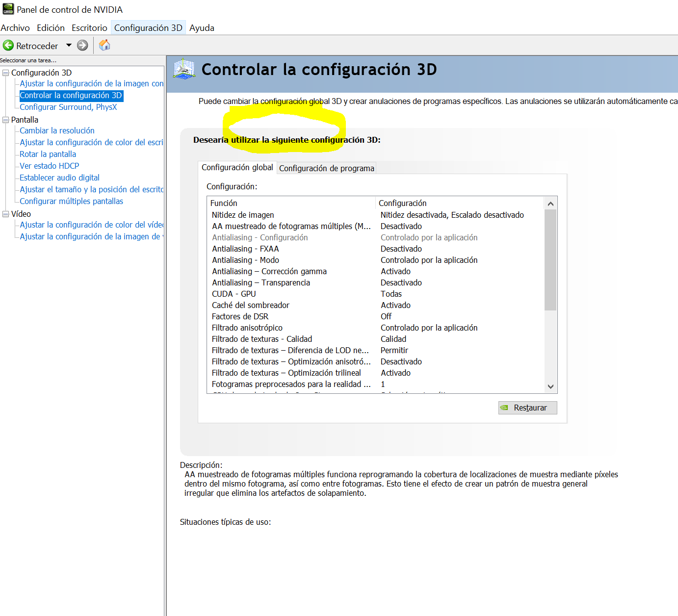Open Ajustar la configuración de la imagen con vista previa link
Image resolution: width=678 pixels, height=616 pixels.
[91, 83]
